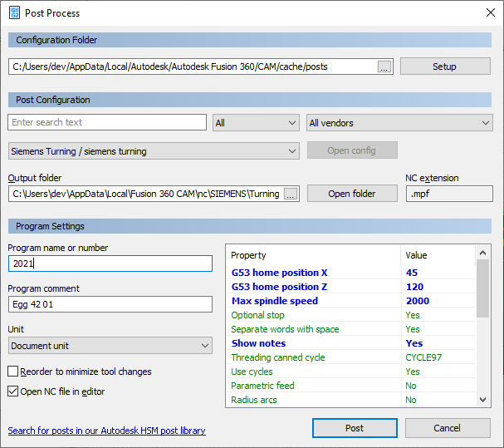Click the Setup button
This screenshot has height=448, width=504.
pyautogui.click(x=445, y=66)
